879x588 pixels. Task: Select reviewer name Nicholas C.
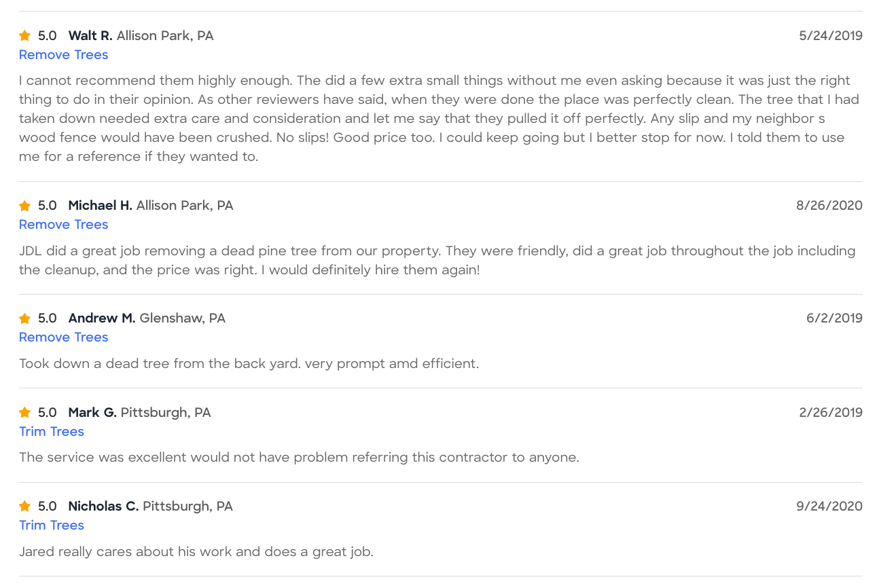coord(103,506)
